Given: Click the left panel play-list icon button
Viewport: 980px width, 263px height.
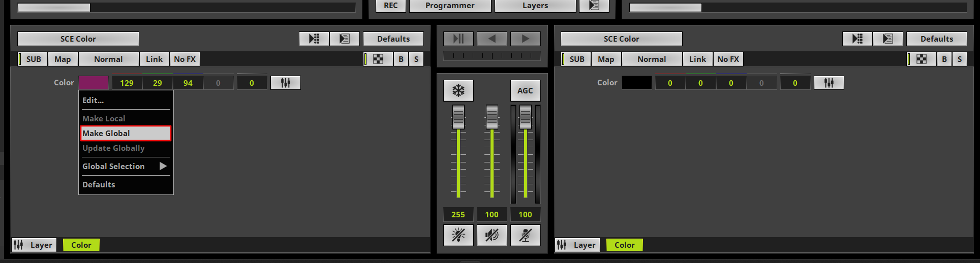Looking at the screenshot, I should click(314, 39).
